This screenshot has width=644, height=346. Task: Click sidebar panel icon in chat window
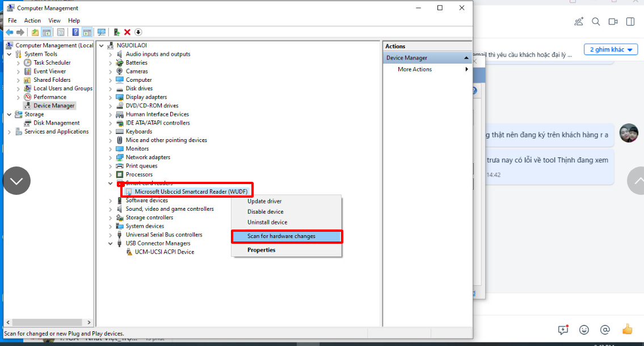click(x=630, y=22)
